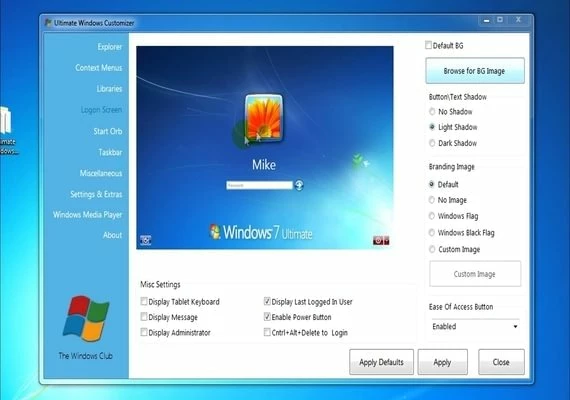Select the No Shadow option
The image size is (570, 400).
432,112
